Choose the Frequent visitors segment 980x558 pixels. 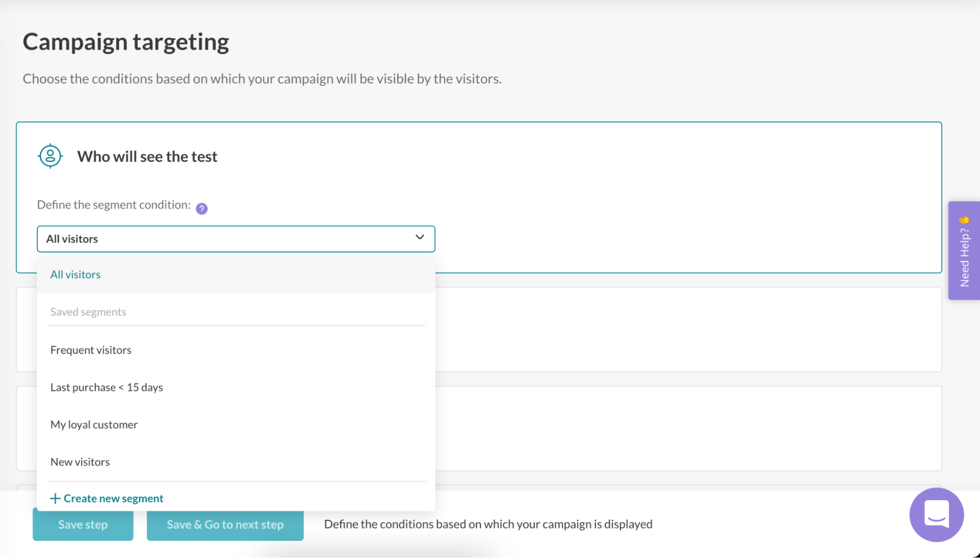(236, 350)
